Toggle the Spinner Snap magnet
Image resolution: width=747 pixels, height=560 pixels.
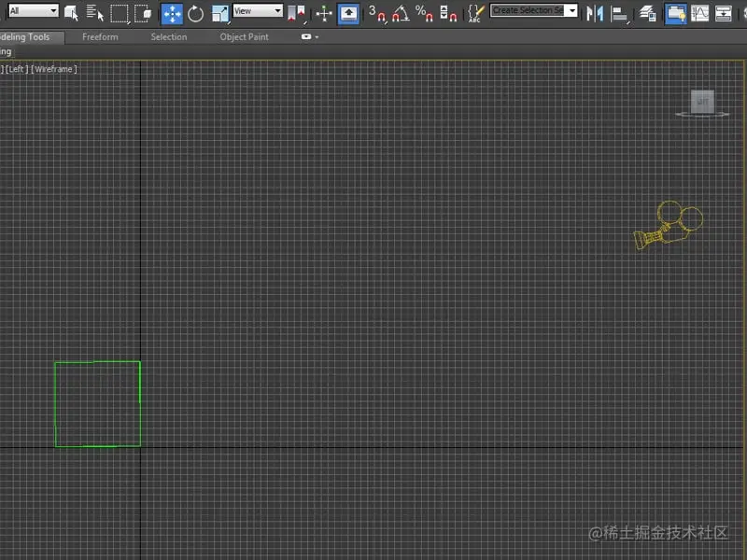pos(448,13)
